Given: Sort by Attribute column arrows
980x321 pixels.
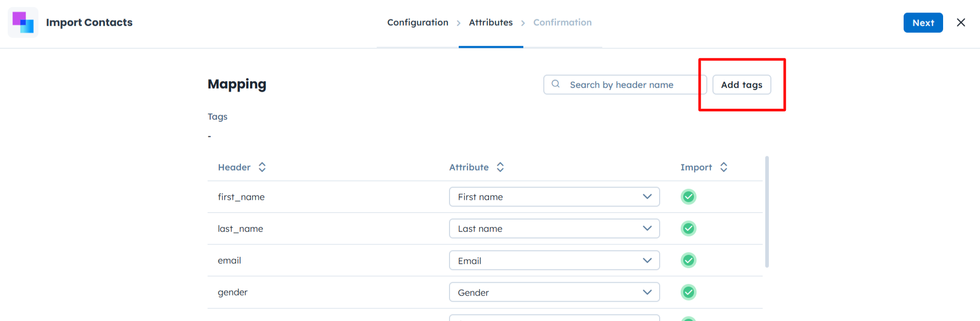Looking at the screenshot, I should click(x=500, y=167).
